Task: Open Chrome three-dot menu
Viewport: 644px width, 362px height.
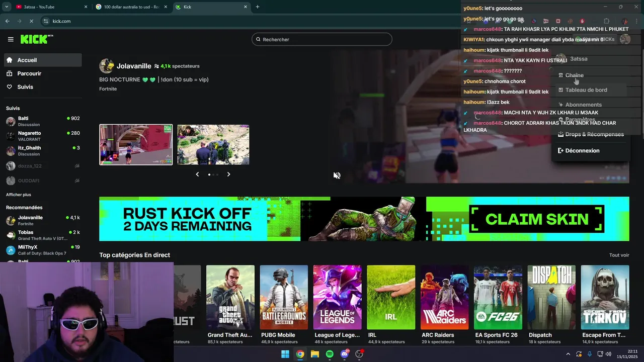Action: [x=636, y=21]
